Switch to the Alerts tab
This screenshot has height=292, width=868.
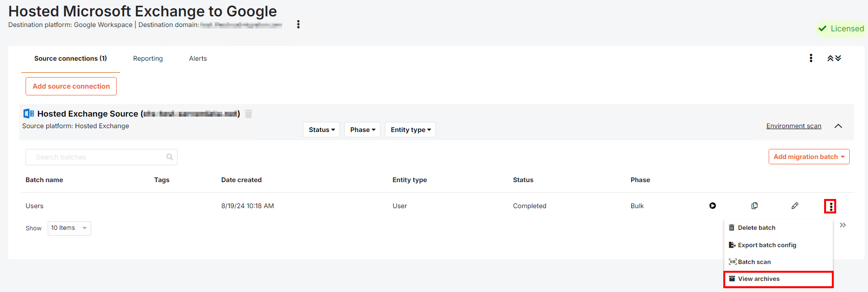(198, 58)
